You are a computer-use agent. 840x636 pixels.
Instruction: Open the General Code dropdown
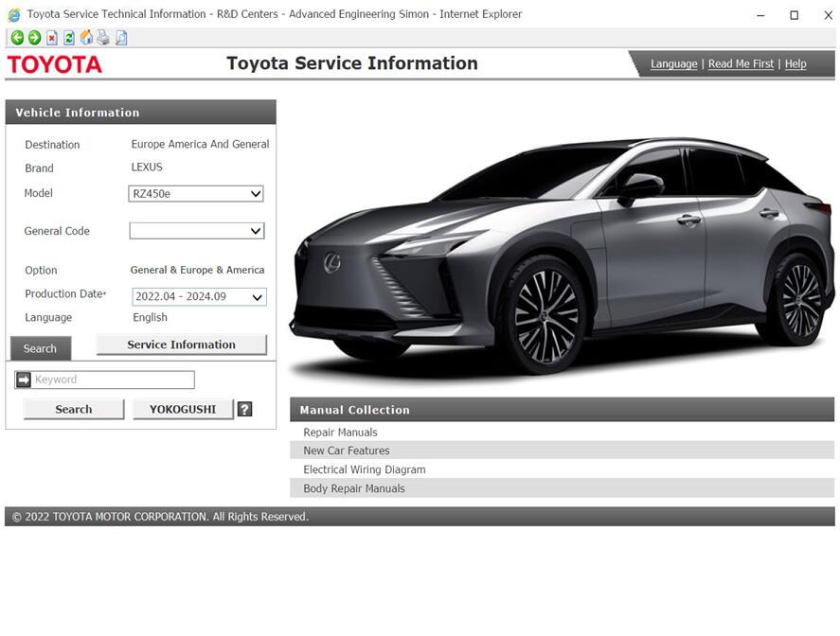point(197,231)
